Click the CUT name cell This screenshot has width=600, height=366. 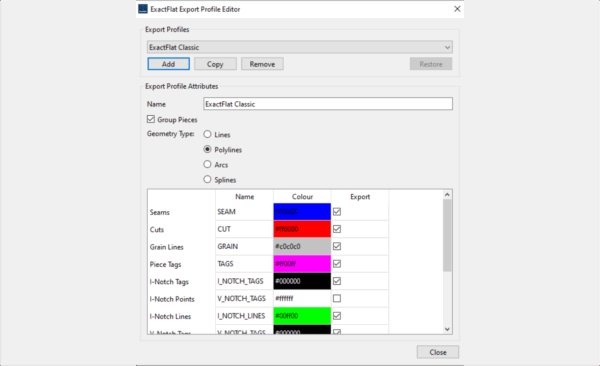pyautogui.click(x=245, y=229)
